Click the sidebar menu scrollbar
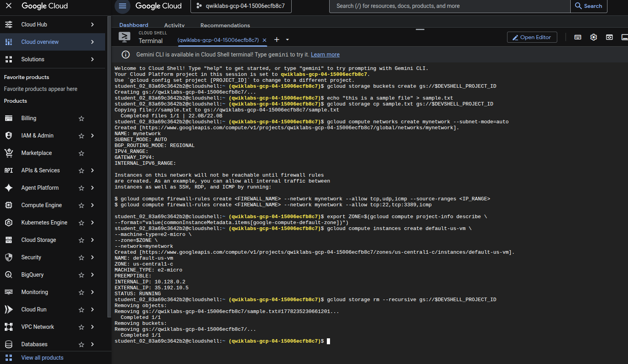Viewport: 628px width, 364px height. tap(109, 166)
